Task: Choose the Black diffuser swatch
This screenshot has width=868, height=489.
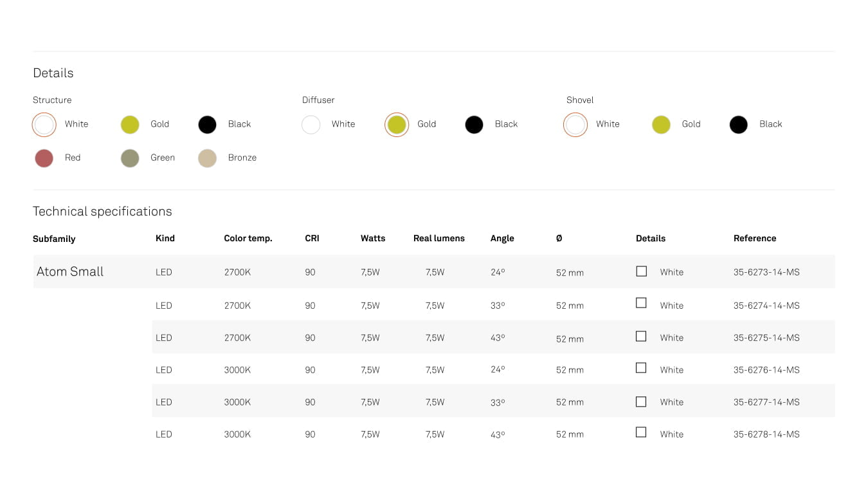Action: click(474, 125)
